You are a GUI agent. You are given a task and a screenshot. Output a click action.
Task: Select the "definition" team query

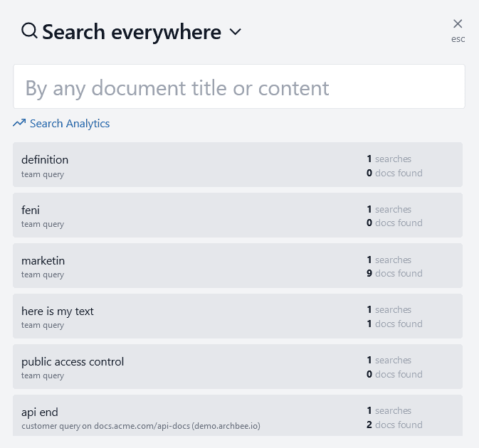click(x=45, y=159)
